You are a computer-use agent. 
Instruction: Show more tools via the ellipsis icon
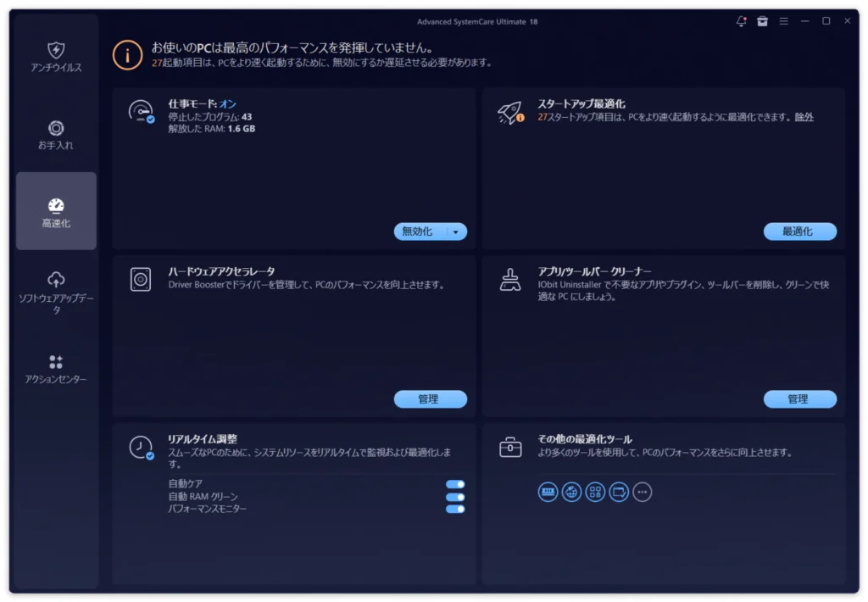coord(643,492)
